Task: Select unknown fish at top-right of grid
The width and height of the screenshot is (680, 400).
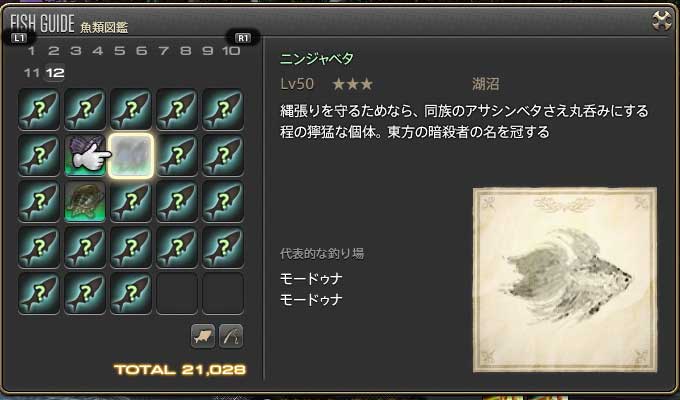Action: (x=223, y=109)
